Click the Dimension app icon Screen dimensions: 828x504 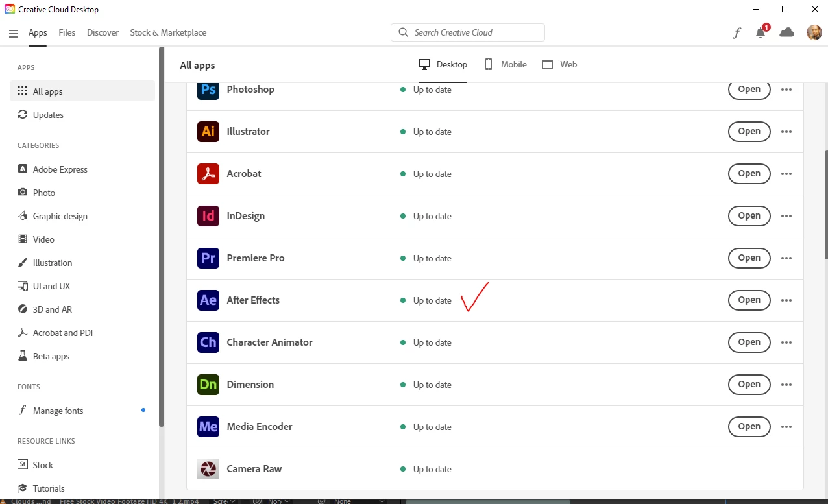tap(208, 385)
